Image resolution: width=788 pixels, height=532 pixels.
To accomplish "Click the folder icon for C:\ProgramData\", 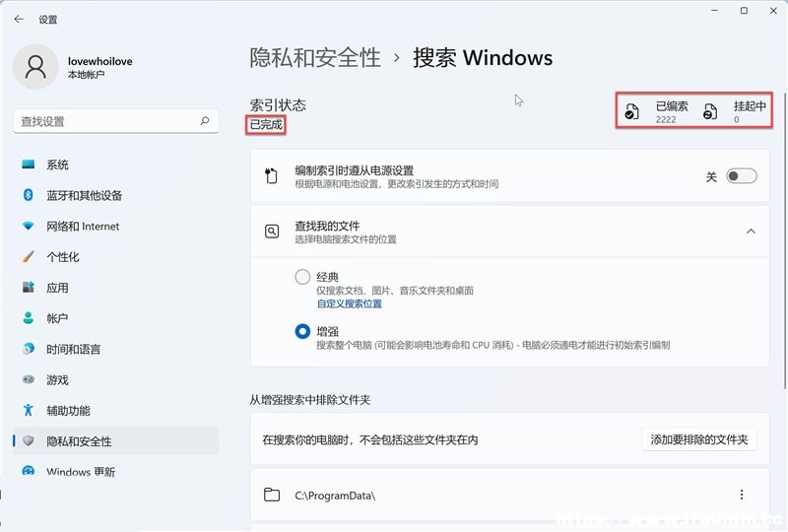I will (x=272, y=495).
